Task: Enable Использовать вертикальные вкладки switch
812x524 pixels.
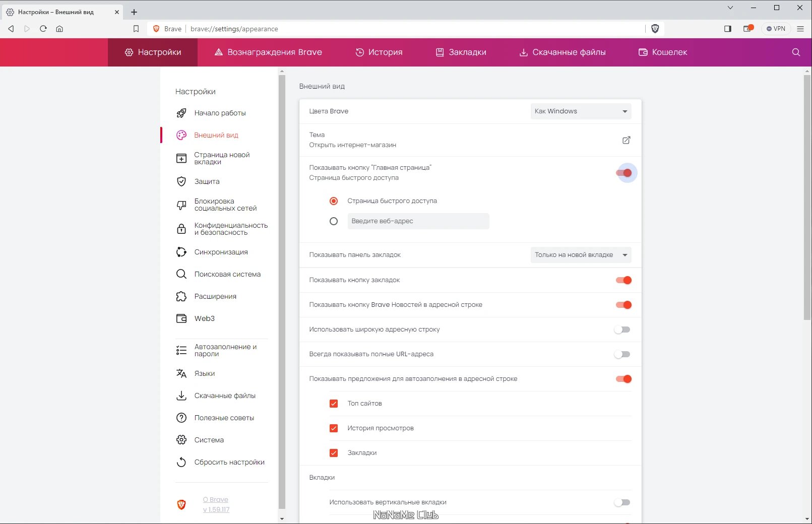Action: click(x=622, y=502)
